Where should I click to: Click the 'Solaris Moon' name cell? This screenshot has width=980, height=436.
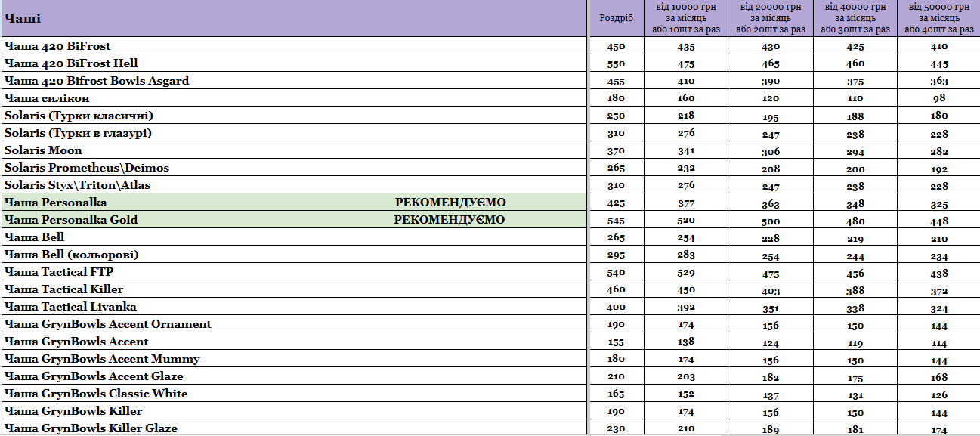click(x=295, y=150)
